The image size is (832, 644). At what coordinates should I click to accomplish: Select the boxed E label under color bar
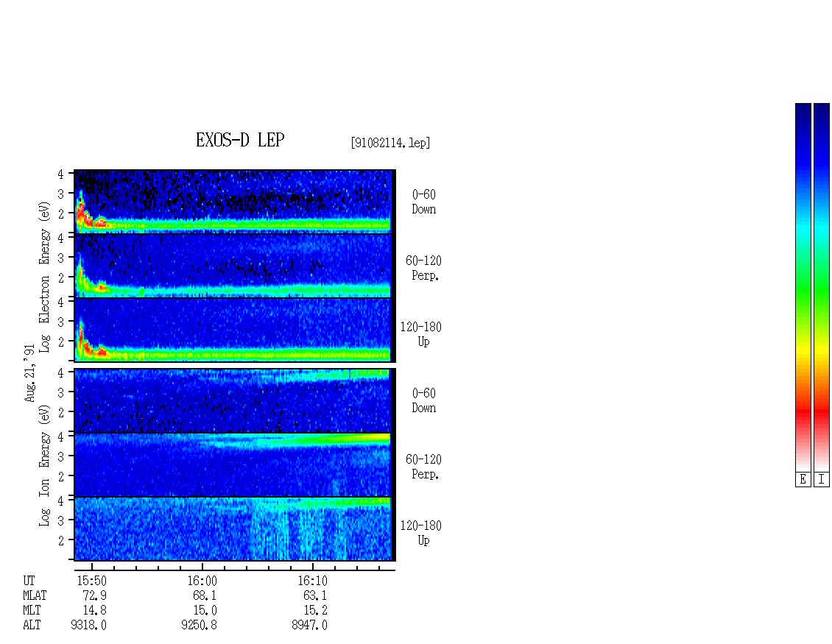[803, 480]
